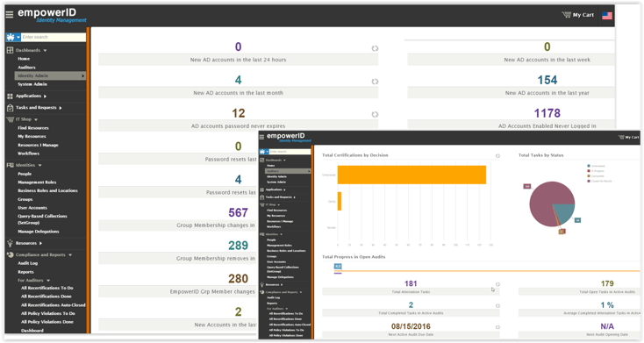Click the Total Progress in Open Audits bar
Screen dimensions: 644x343
tap(487, 271)
